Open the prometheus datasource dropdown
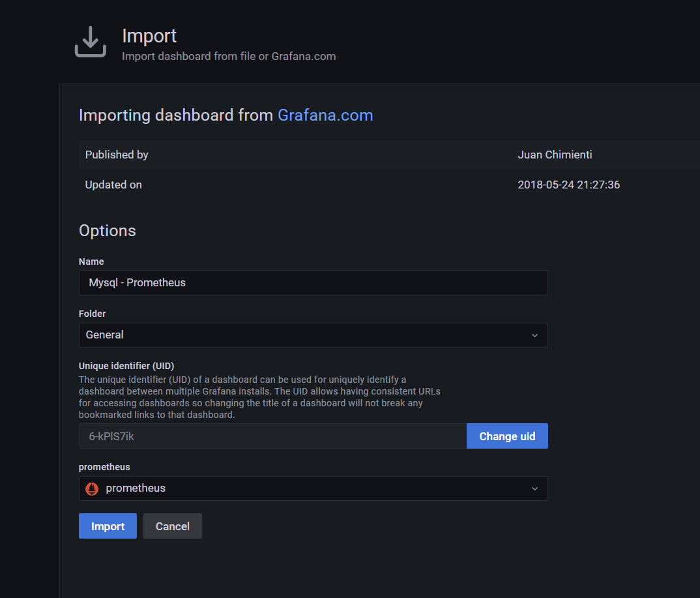The image size is (700, 598). pyautogui.click(x=313, y=488)
